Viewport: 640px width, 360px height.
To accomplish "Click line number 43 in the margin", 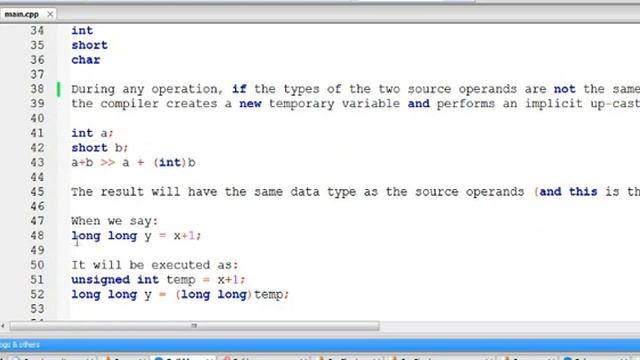I will tap(37, 162).
